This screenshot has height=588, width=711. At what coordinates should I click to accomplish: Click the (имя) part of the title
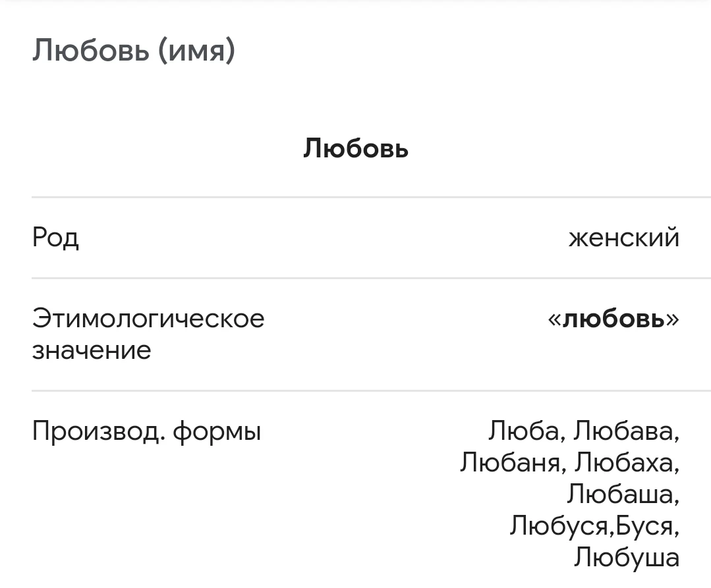[196, 51]
